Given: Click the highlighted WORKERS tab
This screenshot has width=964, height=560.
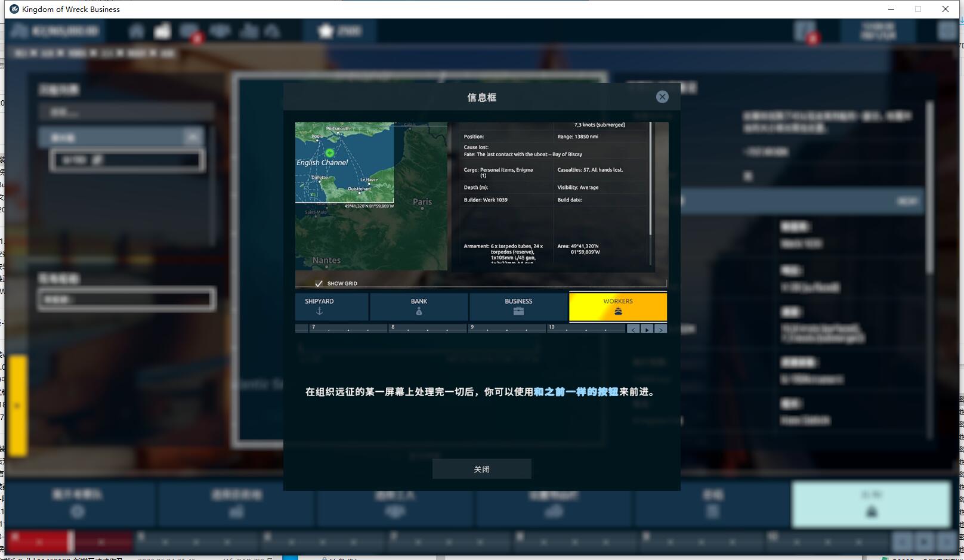Looking at the screenshot, I should (618, 306).
